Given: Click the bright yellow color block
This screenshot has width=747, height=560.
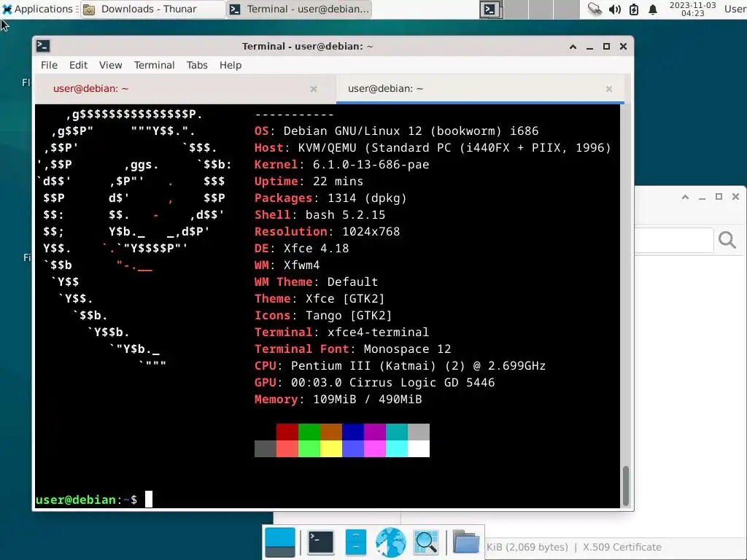Looking at the screenshot, I should click(x=331, y=448).
